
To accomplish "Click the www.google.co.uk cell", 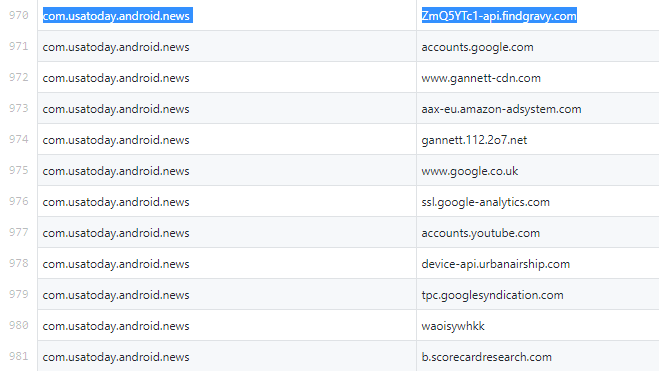I will (538, 171).
